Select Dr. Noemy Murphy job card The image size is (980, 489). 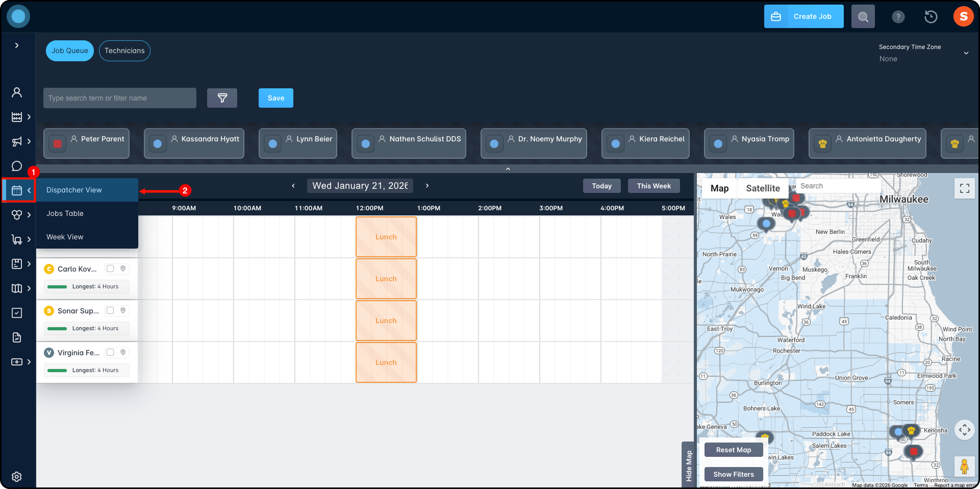(534, 143)
